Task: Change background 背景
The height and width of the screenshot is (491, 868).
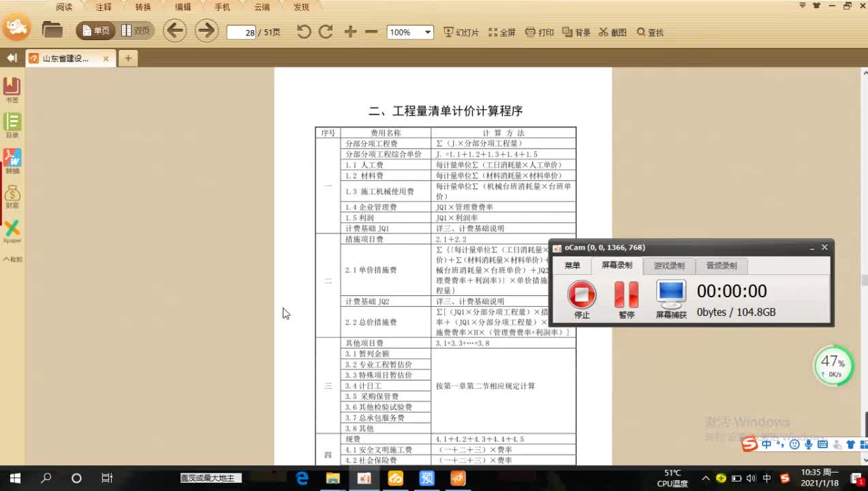Action: pyautogui.click(x=576, y=32)
